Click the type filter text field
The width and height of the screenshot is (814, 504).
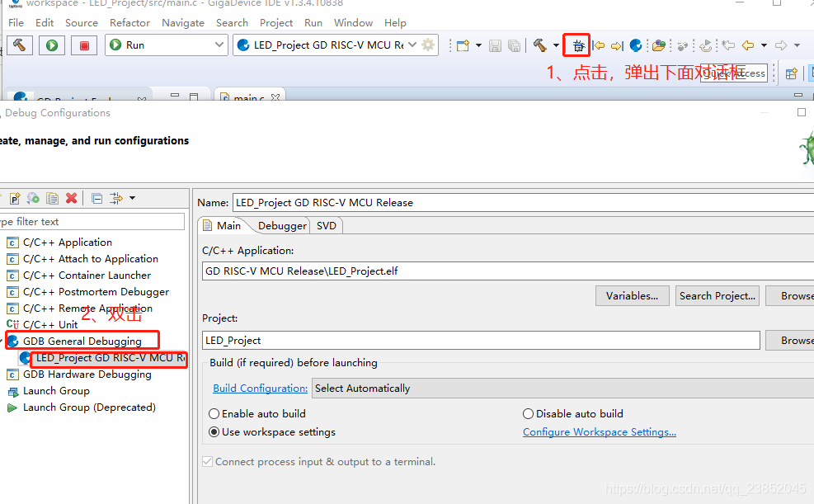pyautogui.click(x=92, y=222)
